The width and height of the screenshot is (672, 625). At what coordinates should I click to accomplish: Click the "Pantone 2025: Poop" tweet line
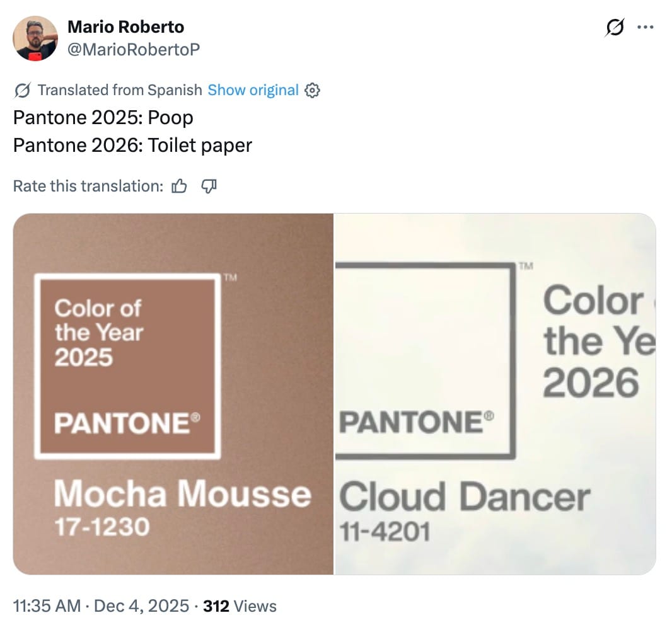(x=103, y=118)
